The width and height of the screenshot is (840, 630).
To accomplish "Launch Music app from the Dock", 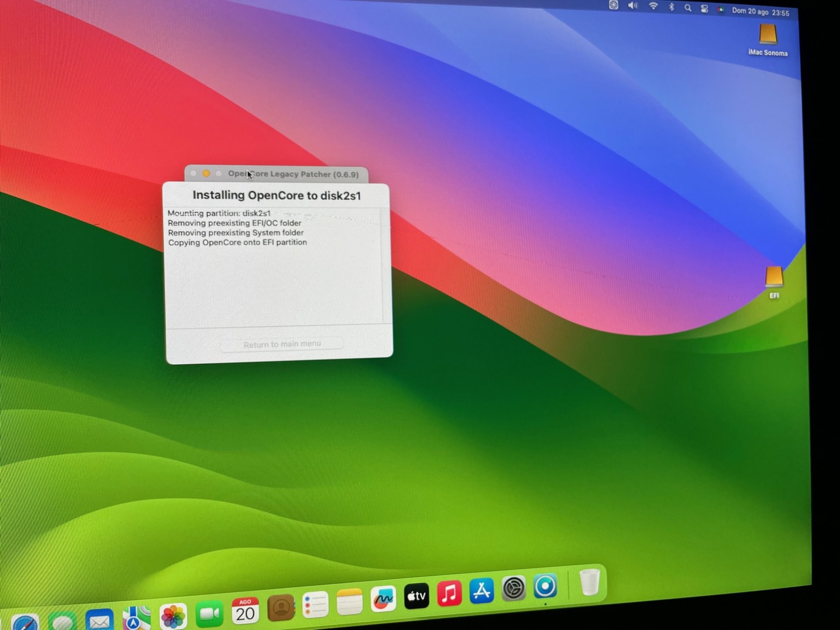I will pyautogui.click(x=449, y=593).
